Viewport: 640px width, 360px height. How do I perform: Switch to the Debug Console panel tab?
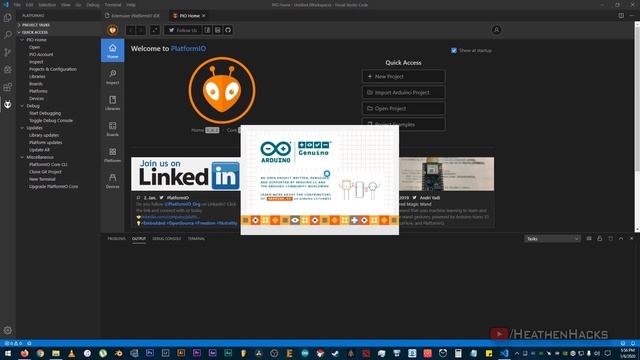click(167, 238)
